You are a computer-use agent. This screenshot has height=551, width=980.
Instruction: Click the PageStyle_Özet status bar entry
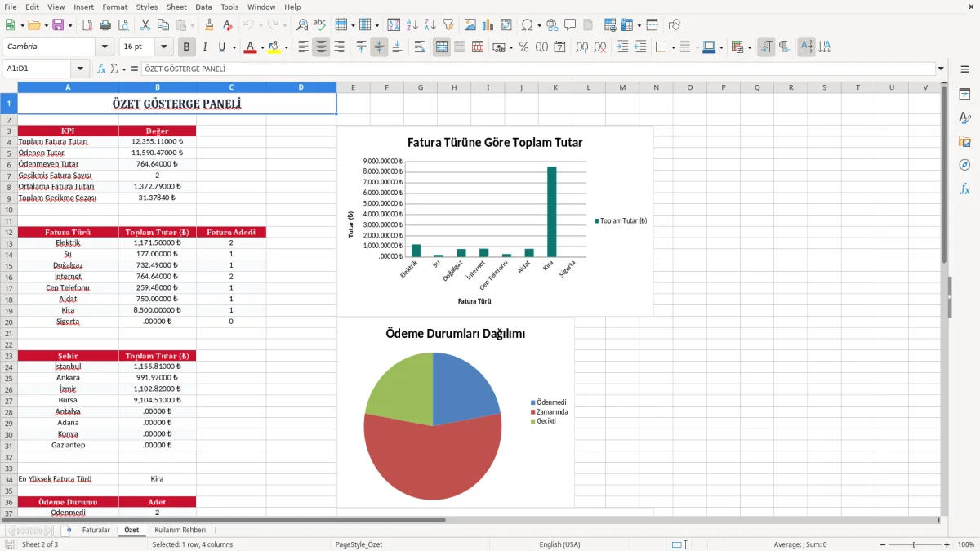[x=359, y=544]
